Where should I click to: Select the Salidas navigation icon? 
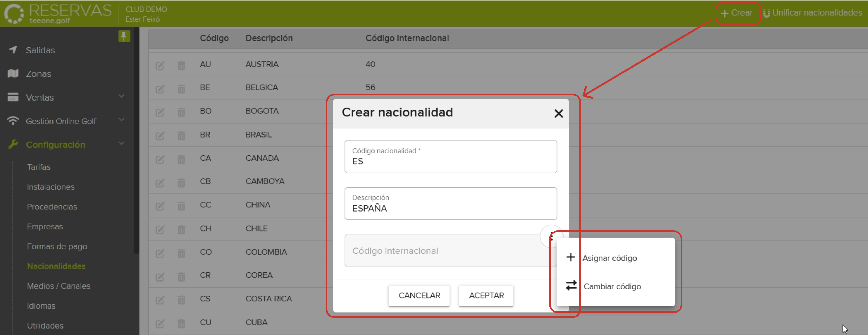pos(13,50)
